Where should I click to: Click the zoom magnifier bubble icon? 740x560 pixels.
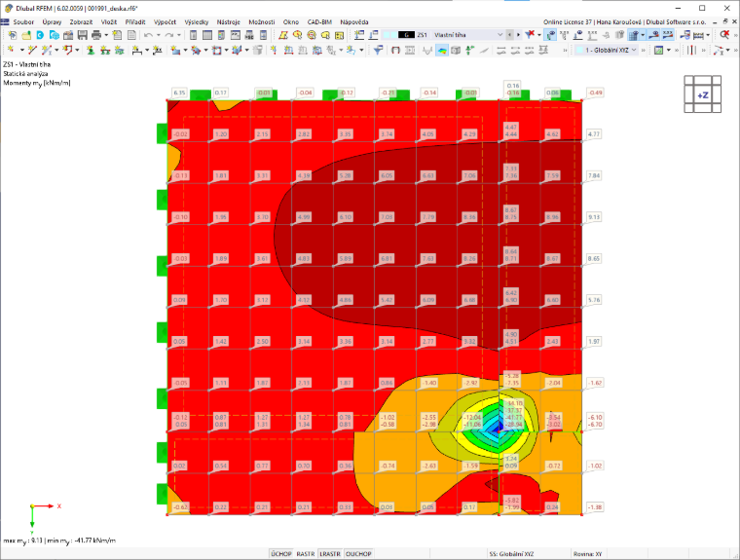[x=312, y=35]
